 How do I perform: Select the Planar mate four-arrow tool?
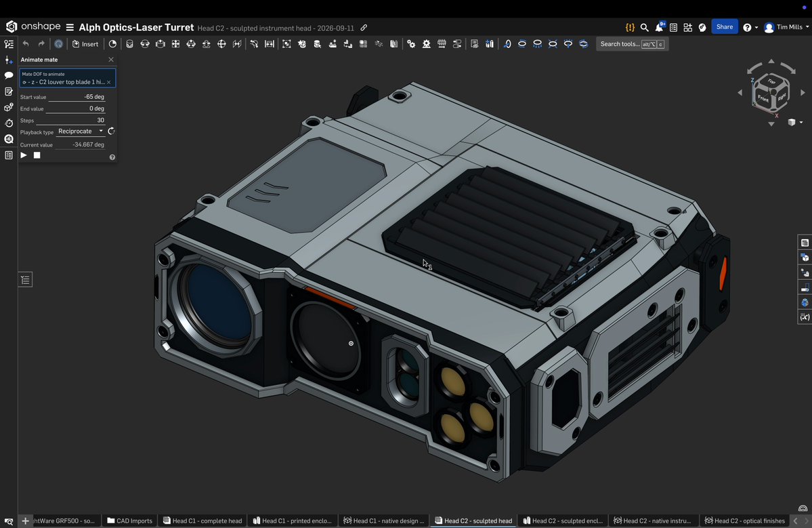(x=175, y=44)
